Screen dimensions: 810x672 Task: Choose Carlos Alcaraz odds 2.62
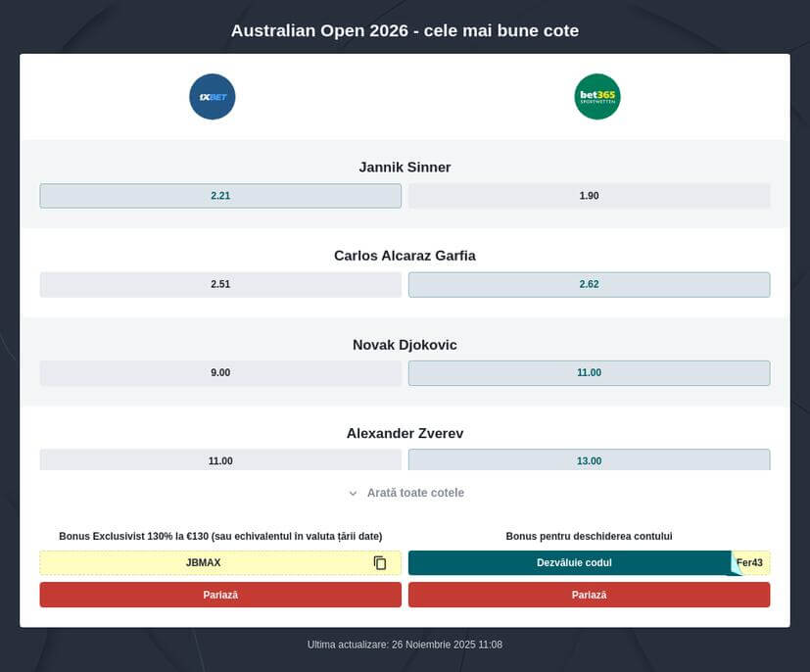point(589,285)
